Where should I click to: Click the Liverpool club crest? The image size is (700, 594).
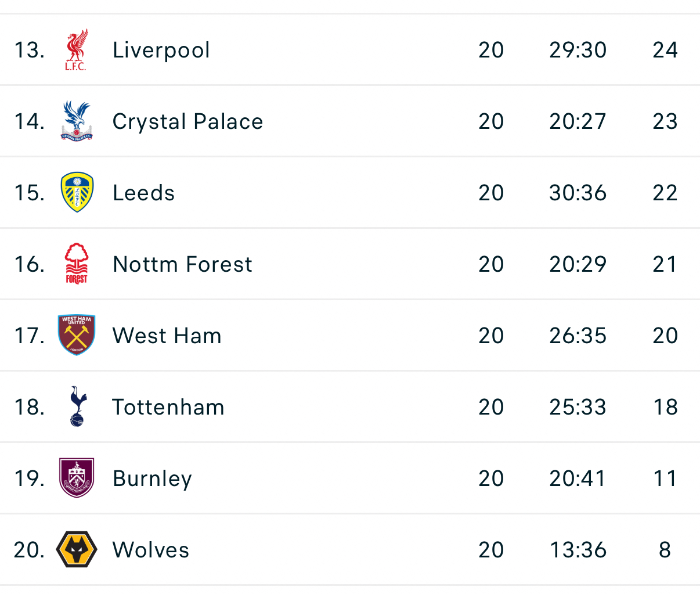click(x=77, y=50)
